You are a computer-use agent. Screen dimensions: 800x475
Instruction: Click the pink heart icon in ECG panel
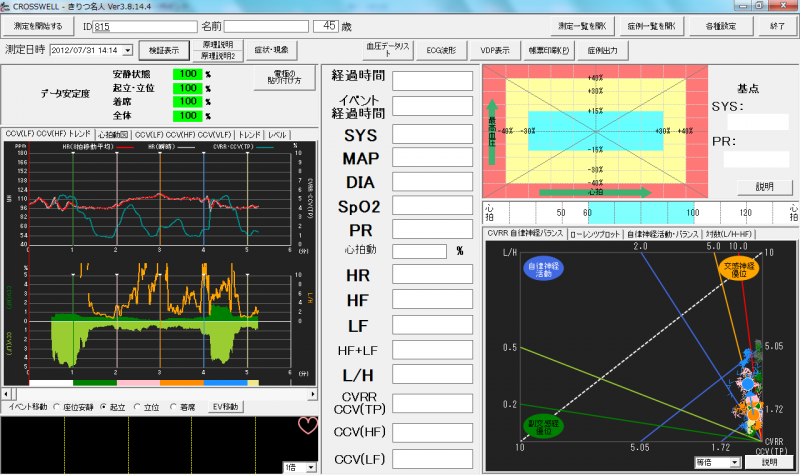pos(307,425)
